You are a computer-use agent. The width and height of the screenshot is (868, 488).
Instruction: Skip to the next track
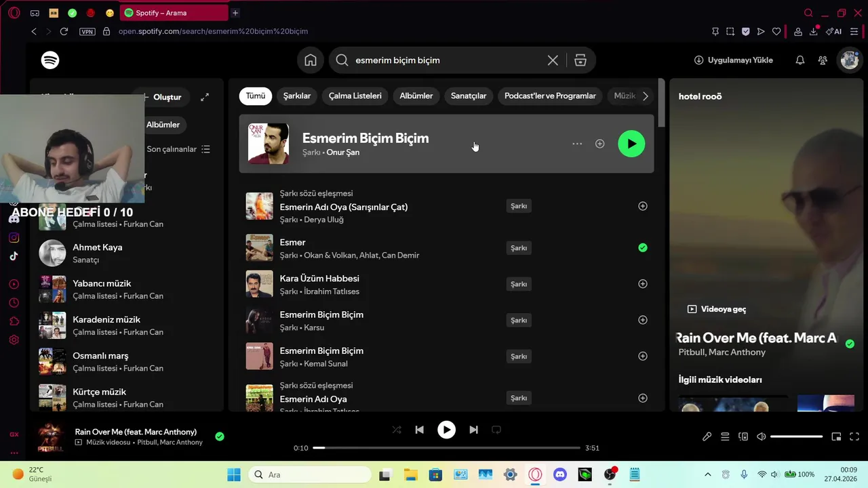[x=473, y=430]
